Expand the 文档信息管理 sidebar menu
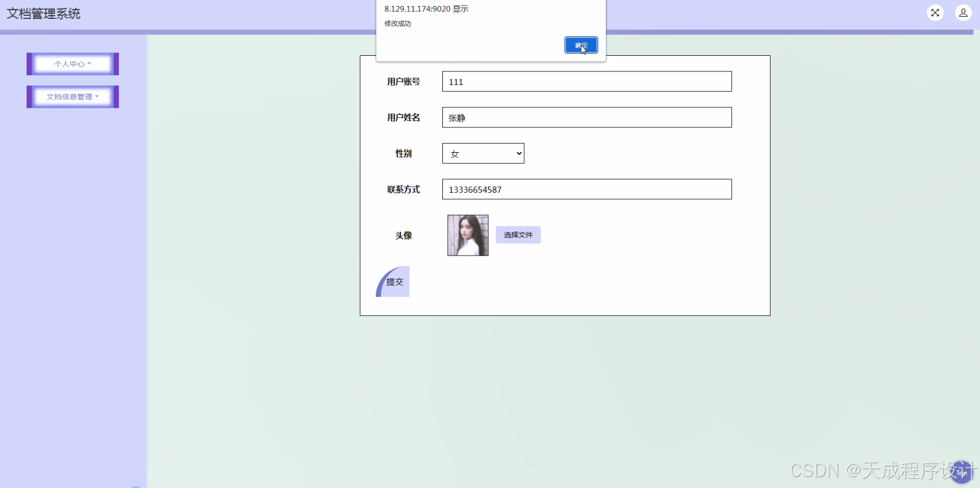The height and width of the screenshot is (488, 980). point(72,96)
